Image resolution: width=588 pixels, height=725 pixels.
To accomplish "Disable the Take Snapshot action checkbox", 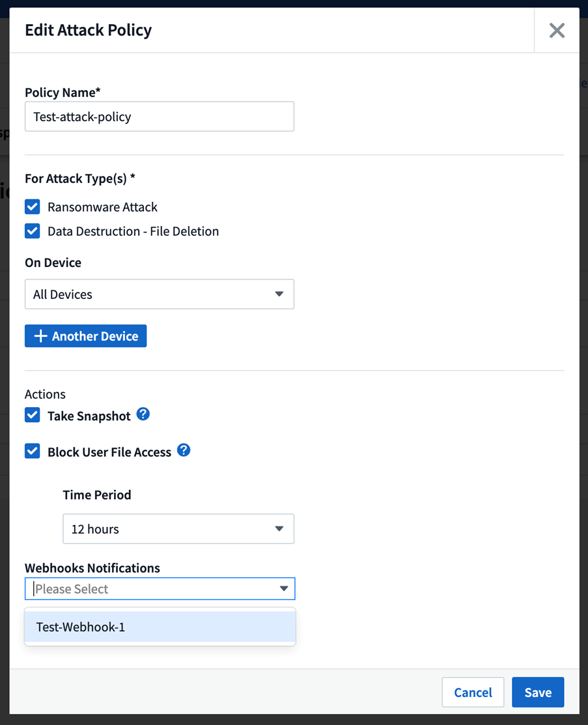I will (33, 416).
